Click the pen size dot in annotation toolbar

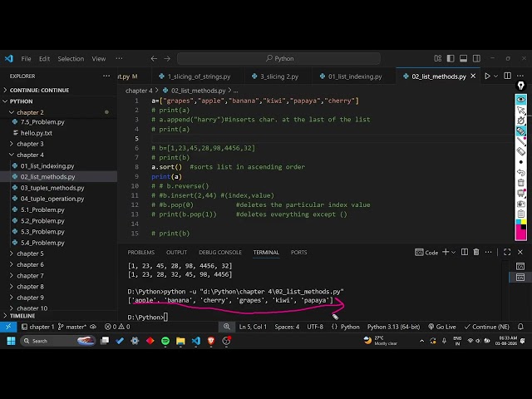tap(521, 162)
